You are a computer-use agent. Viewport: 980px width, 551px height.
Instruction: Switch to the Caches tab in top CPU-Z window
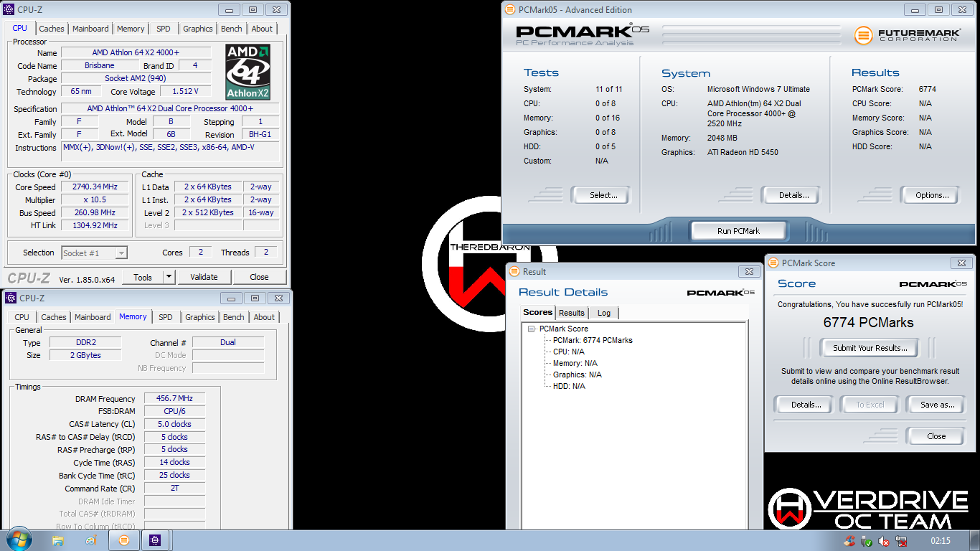coord(52,29)
